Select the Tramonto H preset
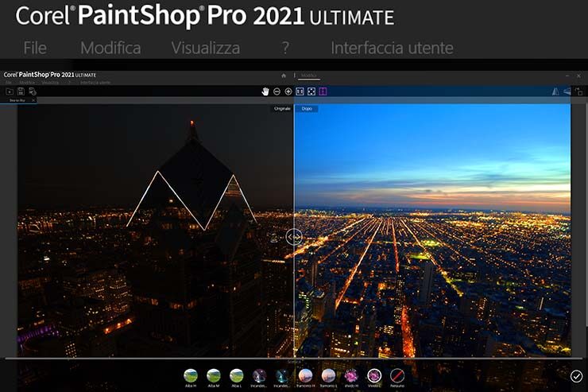 tap(305, 375)
